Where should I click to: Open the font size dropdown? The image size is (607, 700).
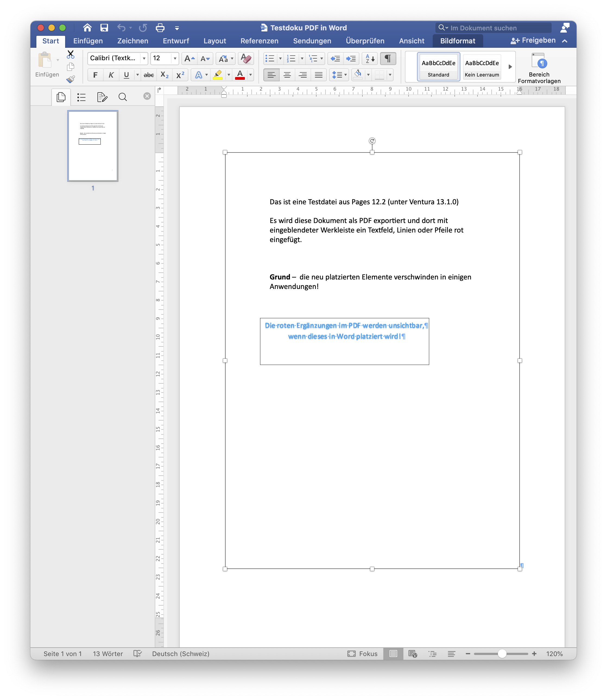(175, 59)
